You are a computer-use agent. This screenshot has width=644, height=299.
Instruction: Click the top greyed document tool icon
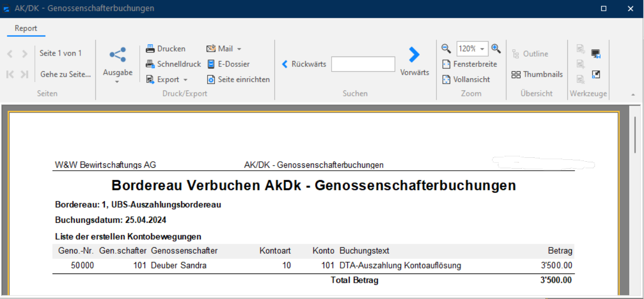pyautogui.click(x=581, y=49)
